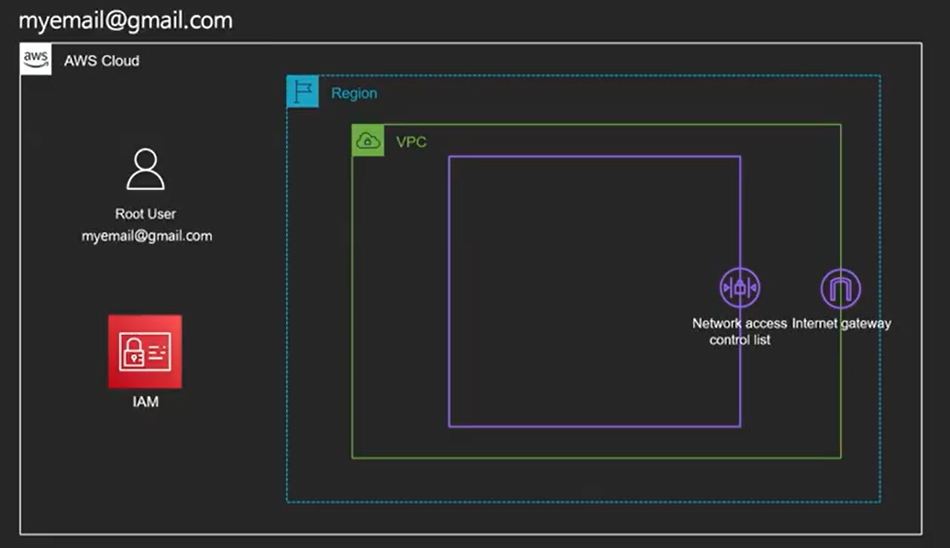The image size is (950, 548).
Task: Select the Root User person icon
Action: pyautogui.click(x=145, y=169)
